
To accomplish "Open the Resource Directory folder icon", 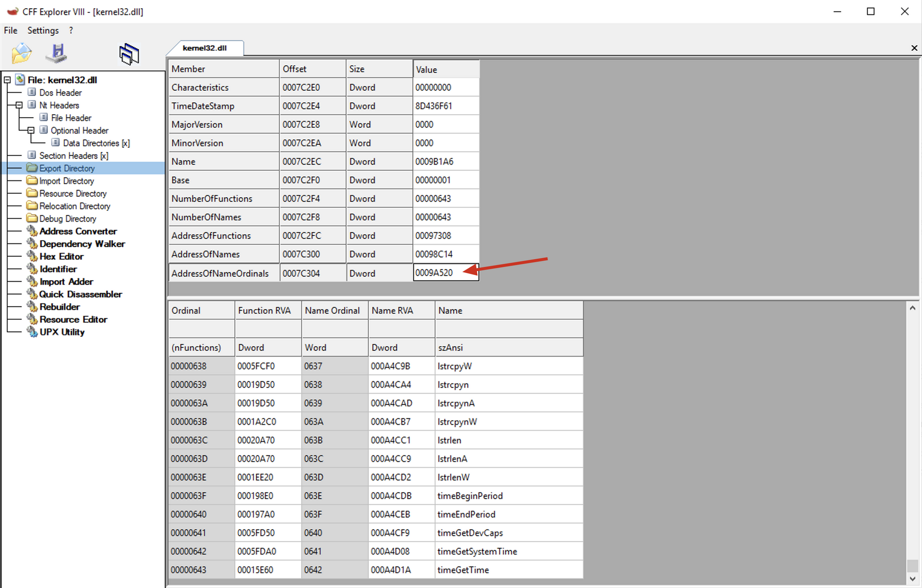I will point(32,193).
